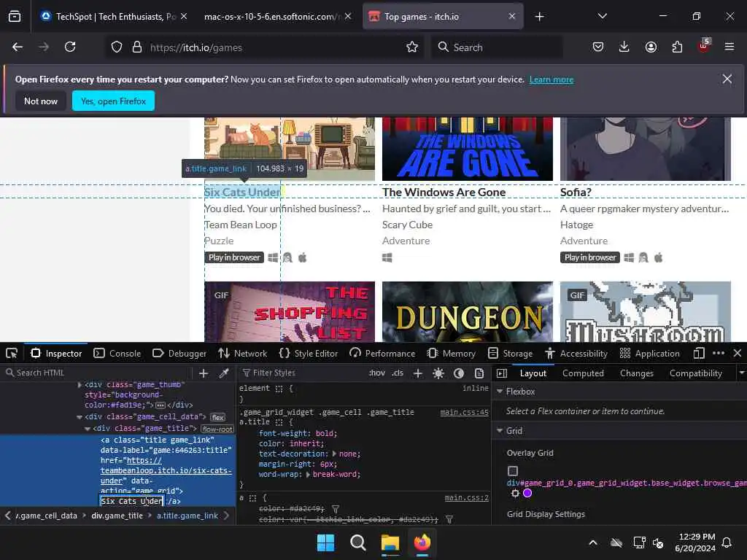Open the Firefox account icon

coord(651,47)
